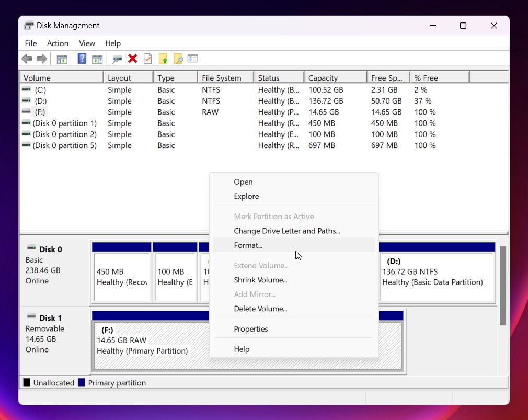Click the black Unallocated legend swatch
This screenshot has height=420, width=528.
27,383
